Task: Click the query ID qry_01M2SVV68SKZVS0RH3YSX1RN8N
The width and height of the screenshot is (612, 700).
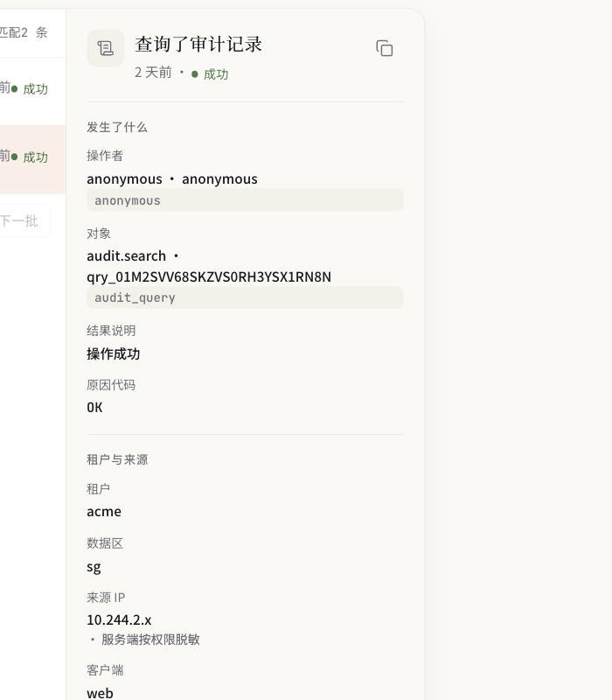Action: [x=209, y=276]
